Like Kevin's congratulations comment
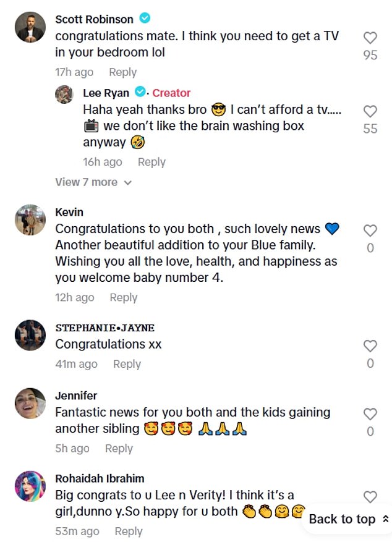 click(x=370, y=231)
